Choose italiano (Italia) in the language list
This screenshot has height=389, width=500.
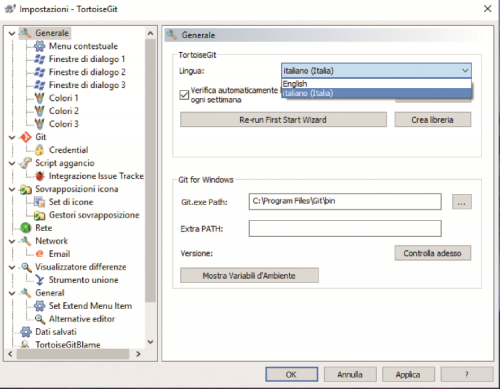(376, 93)
